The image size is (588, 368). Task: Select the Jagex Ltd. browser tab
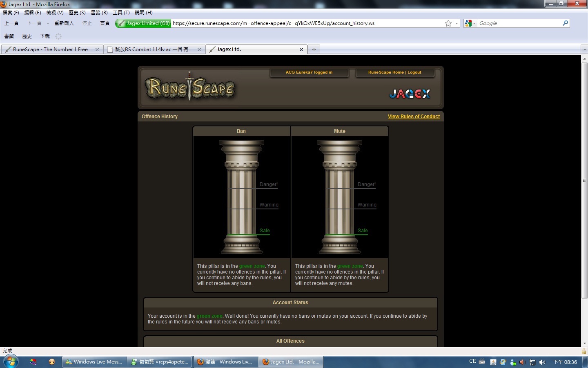click(256, 49)
